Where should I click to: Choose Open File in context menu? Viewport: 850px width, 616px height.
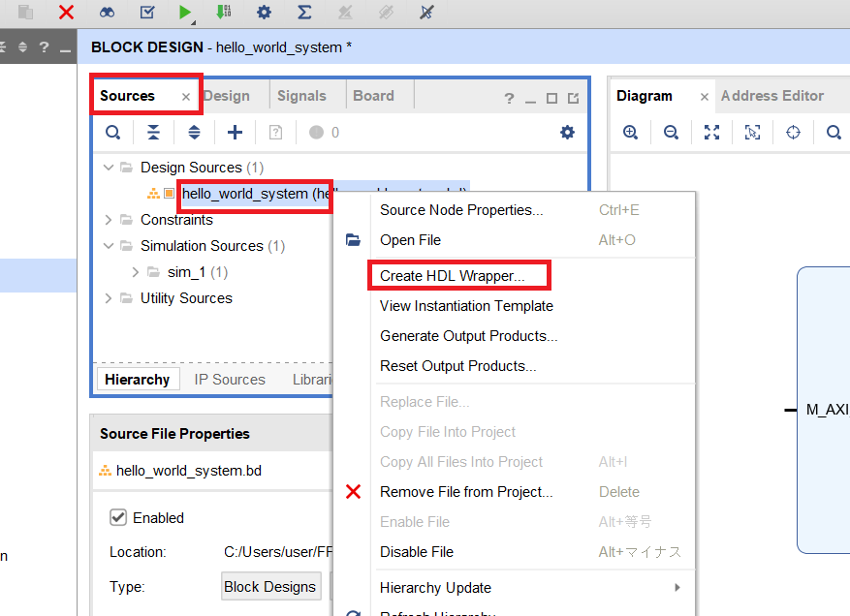pos(410,240)
